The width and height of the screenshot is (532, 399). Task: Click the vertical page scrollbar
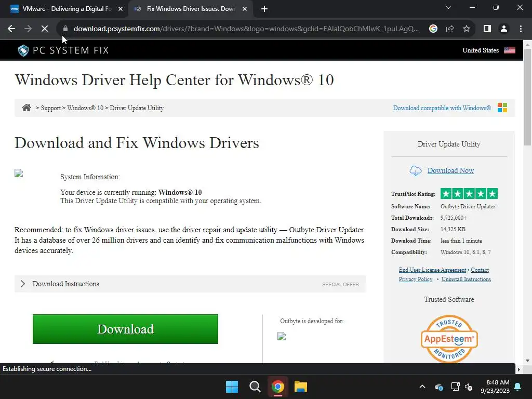[527, 97]
